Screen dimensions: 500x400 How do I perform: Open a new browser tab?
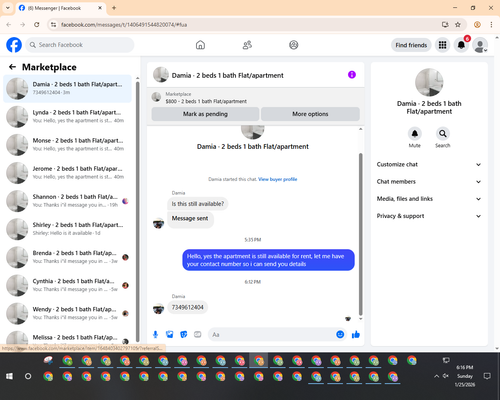click(x=114, y=8)
